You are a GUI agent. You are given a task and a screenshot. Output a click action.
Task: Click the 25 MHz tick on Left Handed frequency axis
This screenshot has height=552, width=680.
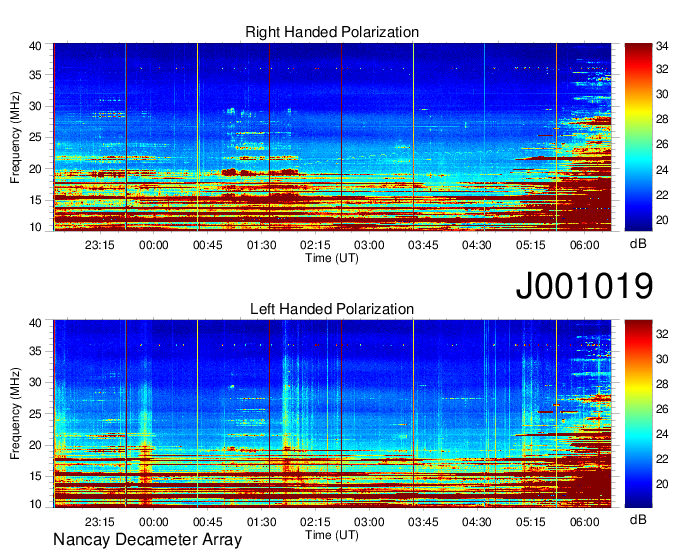pos(35,414)
